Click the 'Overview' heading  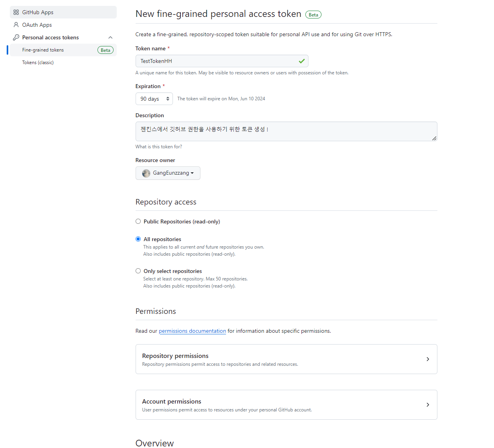click(154, 443)
